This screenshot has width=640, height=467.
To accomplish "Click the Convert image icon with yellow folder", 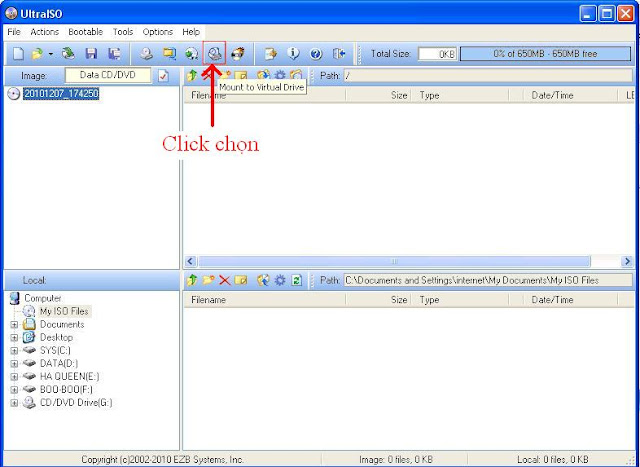I will [x=169, y=53].
